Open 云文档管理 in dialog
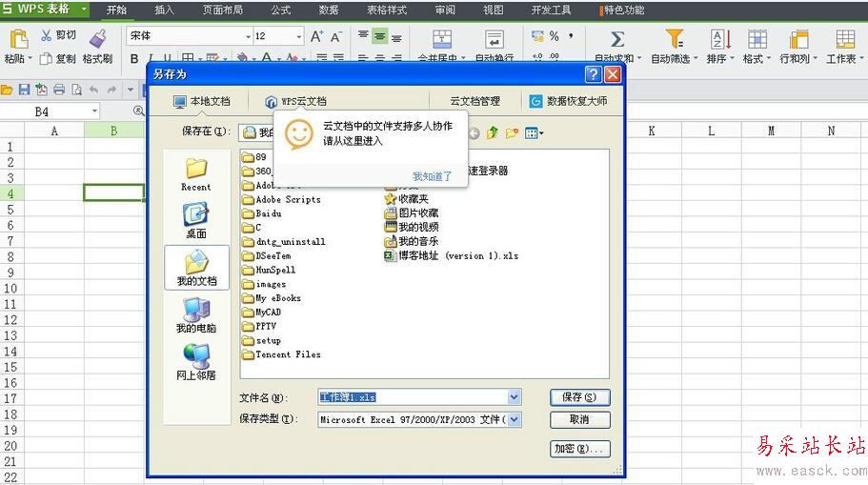Viewport: 868px width, 485px height. pos(474,101)
